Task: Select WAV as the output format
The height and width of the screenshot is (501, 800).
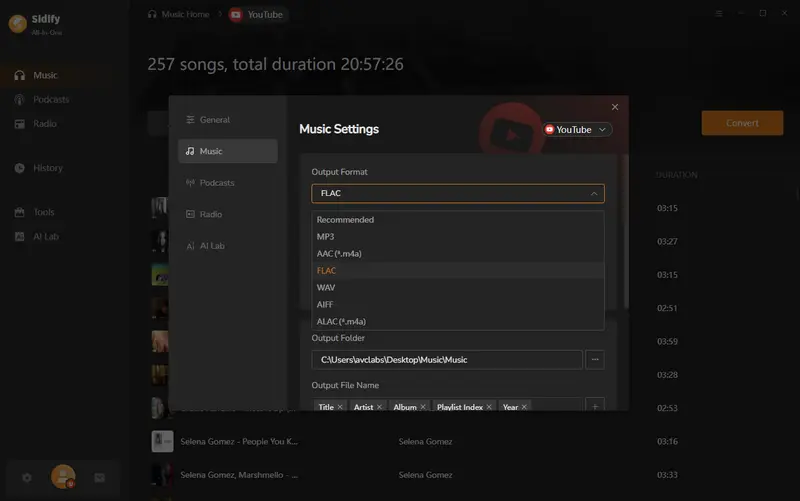Action: click(326, 288)
